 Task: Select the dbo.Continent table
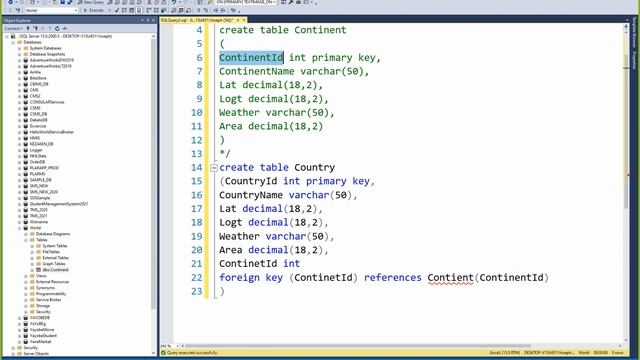pos(56,270)
